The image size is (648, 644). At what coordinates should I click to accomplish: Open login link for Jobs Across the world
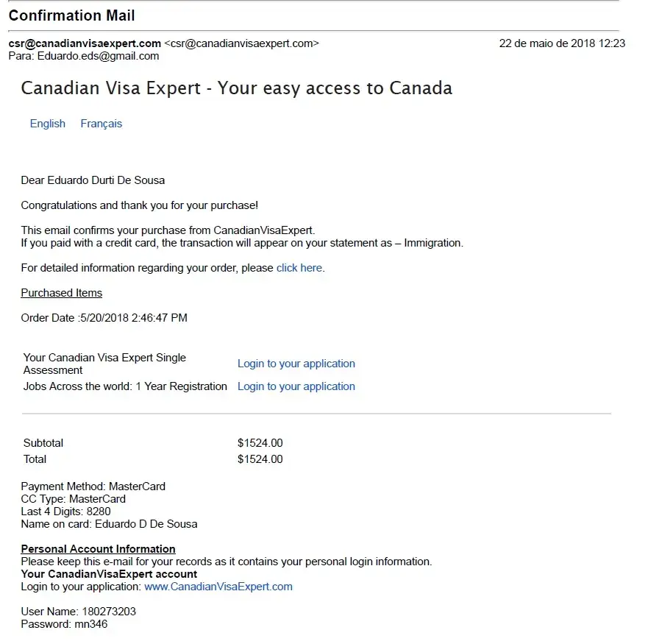pos(296,386)
